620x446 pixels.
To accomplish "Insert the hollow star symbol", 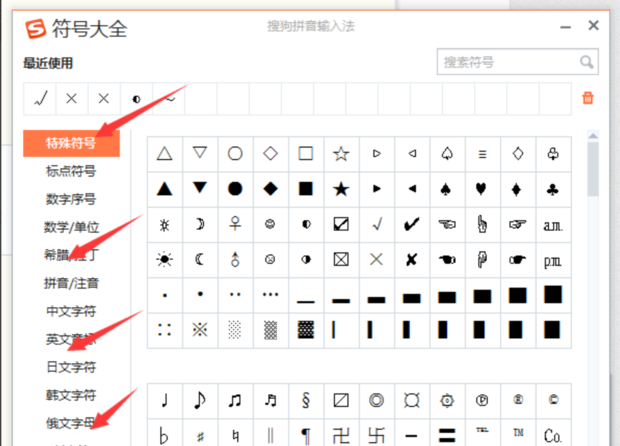I will pyautogui.click(x=341, y=153).
